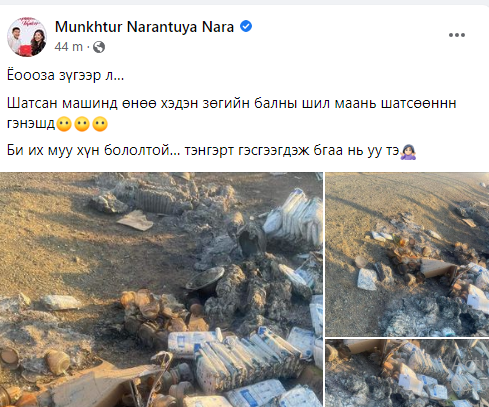Click the last neutral face emoji

[100, 124]
